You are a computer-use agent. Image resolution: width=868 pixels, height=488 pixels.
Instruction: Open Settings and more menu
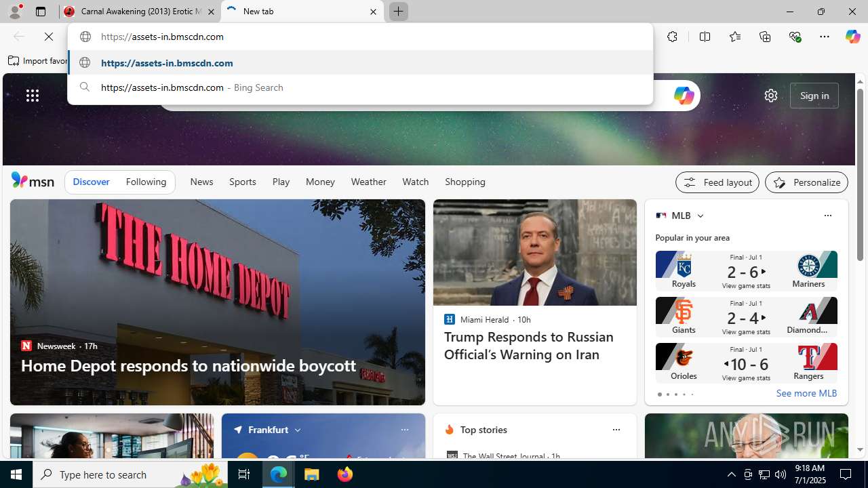pos(825,37)
